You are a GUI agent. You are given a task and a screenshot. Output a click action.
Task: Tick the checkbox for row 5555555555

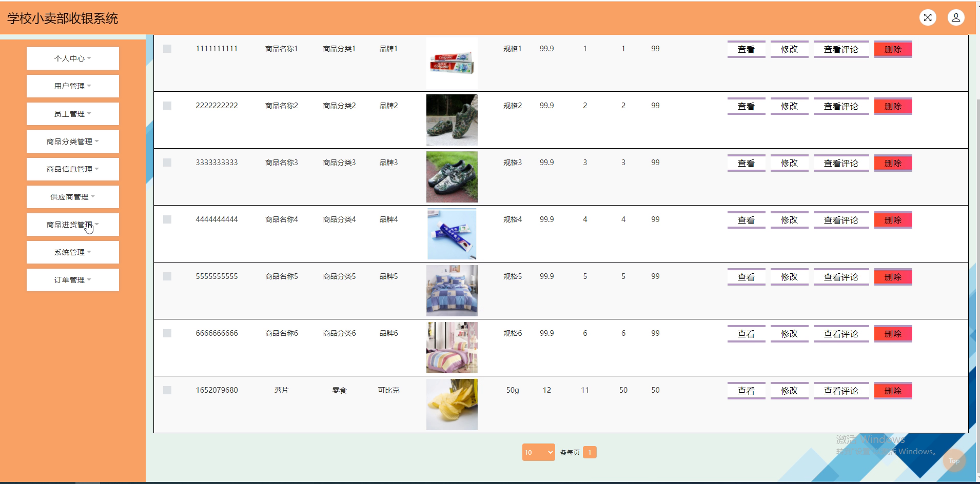(x=167, y=276)
